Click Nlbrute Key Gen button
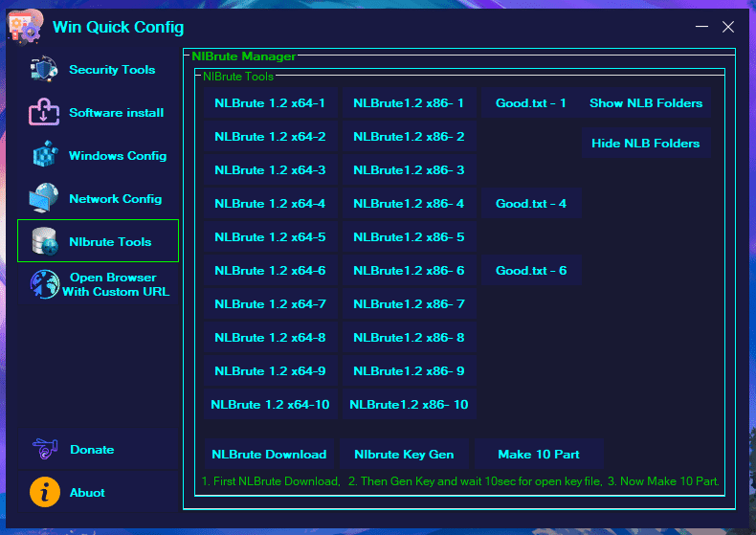 tap(404, 454)
